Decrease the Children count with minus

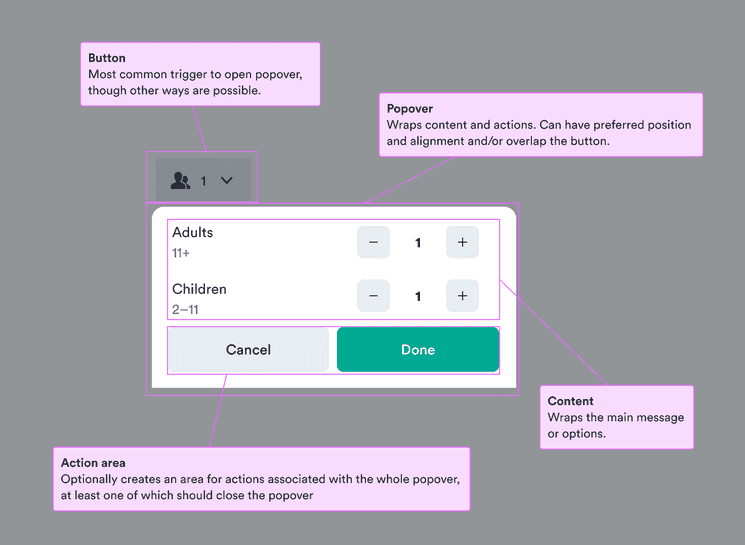[373, 296]
